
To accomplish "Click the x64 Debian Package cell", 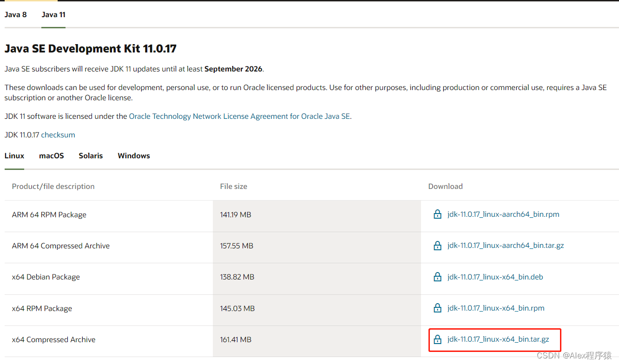I will click(46, 277).
